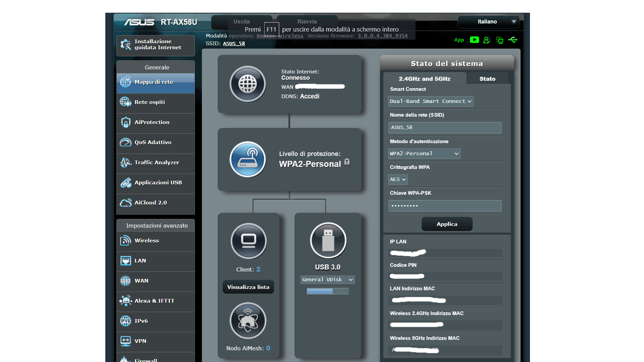
Task: Click the Nome della rete SSID field
Action: 445,128
